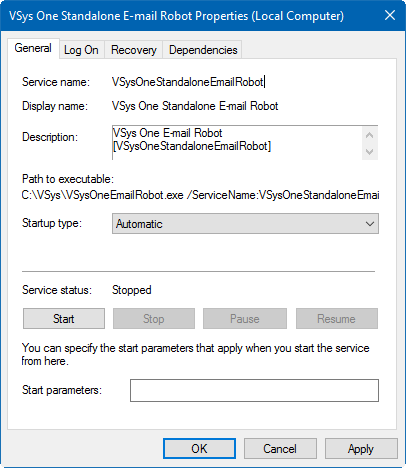The width and height of the screenshot is (406, 468).
Task: Open the Recovery tab
Action: [133, 50]
